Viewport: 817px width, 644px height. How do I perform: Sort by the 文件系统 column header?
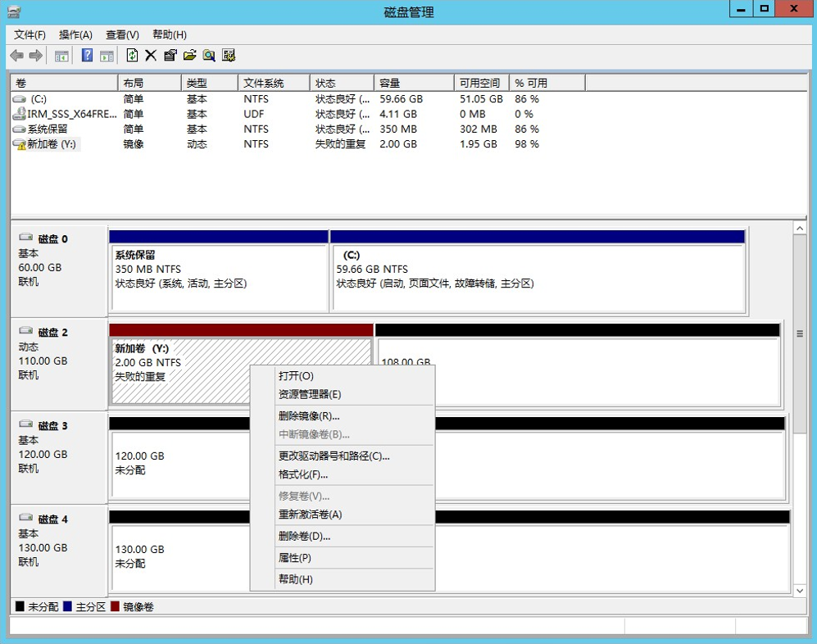click(x=274, y=83)
